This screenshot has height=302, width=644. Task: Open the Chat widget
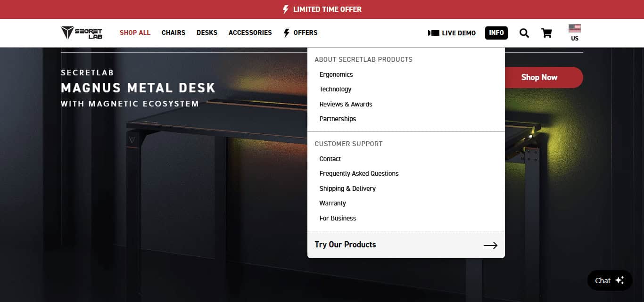[610, 280]
